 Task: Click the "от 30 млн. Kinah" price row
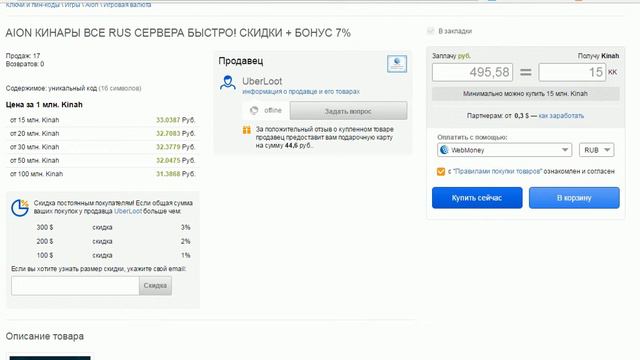pos(102,147)
